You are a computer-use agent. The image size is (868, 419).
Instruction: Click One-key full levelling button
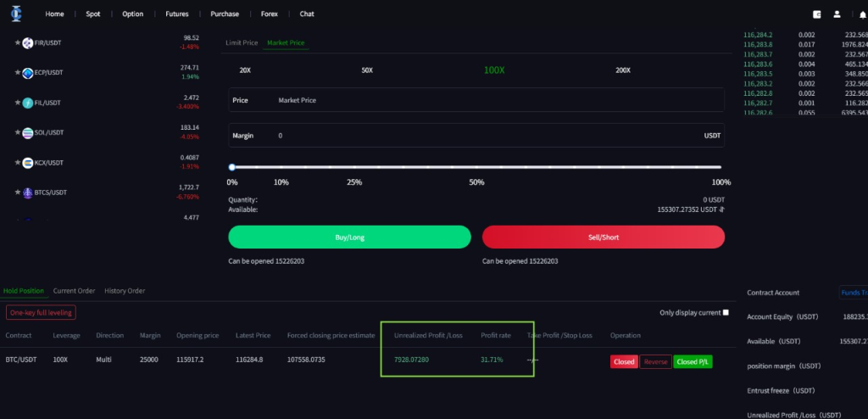pos(41,313)
